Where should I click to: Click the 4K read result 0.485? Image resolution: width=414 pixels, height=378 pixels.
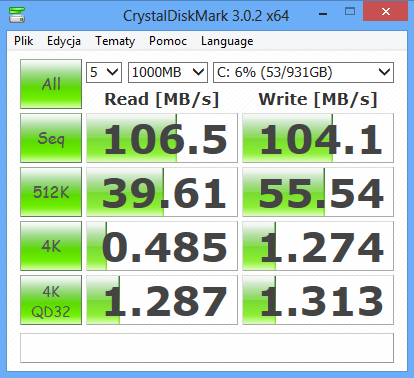tap(162, 246)
